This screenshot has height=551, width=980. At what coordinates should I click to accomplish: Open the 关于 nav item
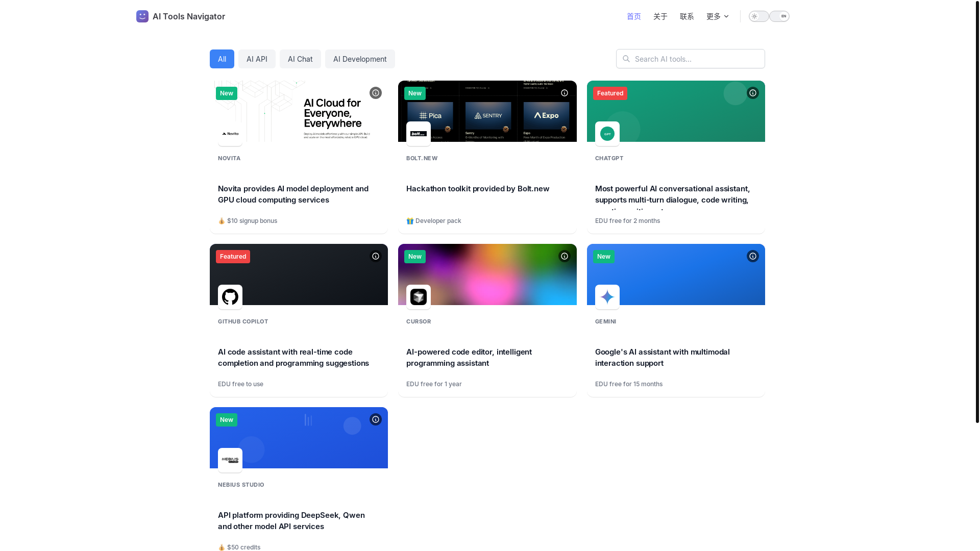(x=660, y=16)
